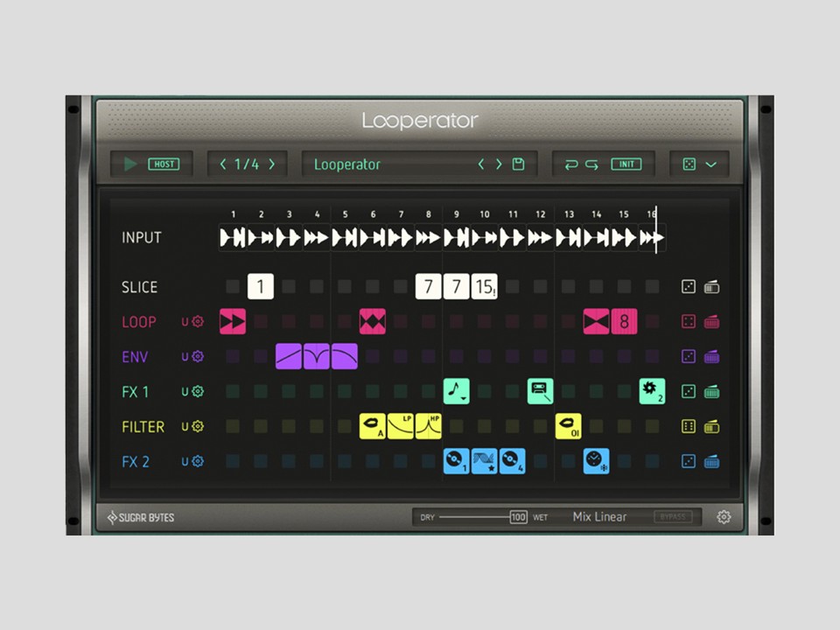Select SLICE step showing 1
The image size is (840, 630).
coord(261,287)
